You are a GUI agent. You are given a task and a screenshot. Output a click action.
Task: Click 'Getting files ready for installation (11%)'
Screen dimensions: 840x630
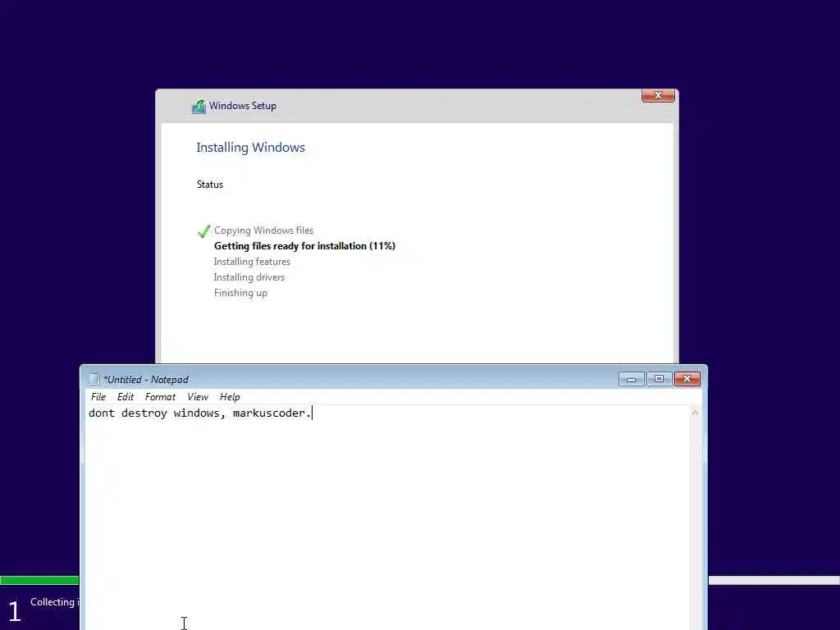click(304, 246)
